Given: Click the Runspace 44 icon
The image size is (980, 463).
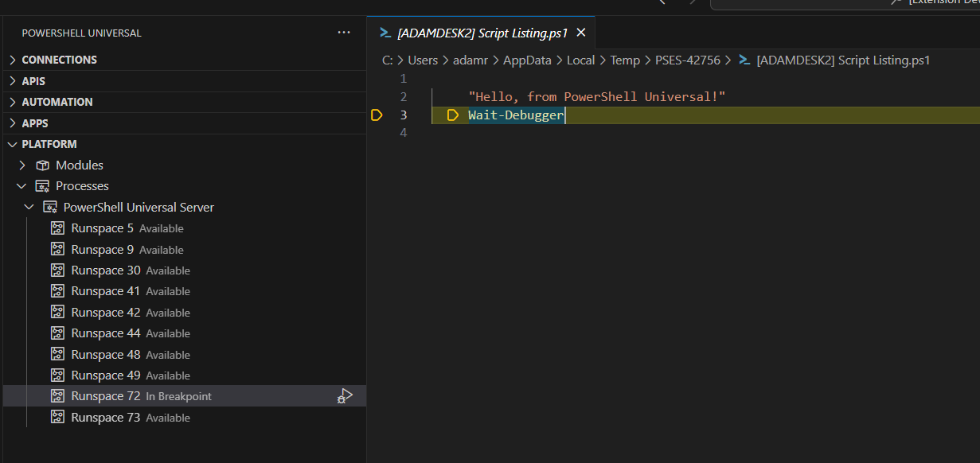Looking at the screenshot, I should [x=57, y=333].
